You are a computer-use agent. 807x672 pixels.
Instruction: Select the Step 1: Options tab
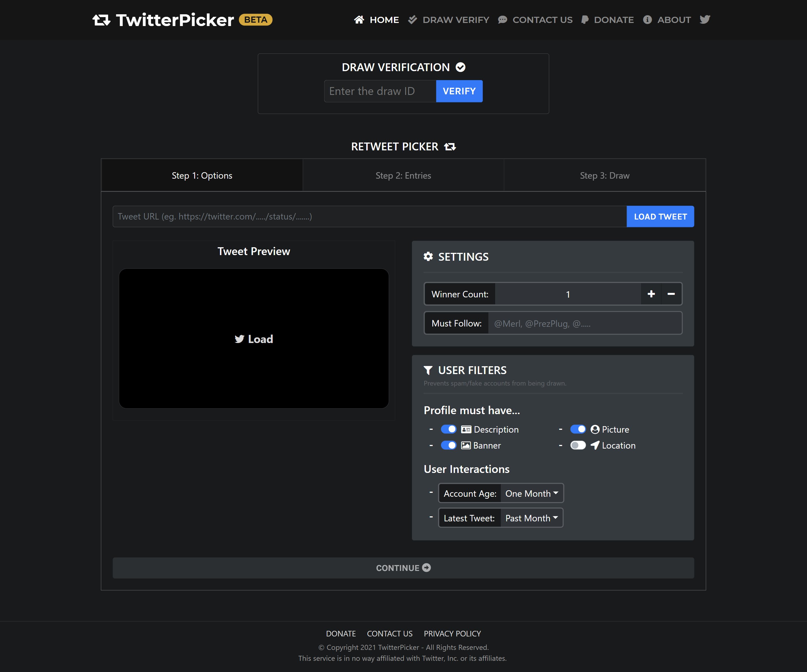[202, 176]
